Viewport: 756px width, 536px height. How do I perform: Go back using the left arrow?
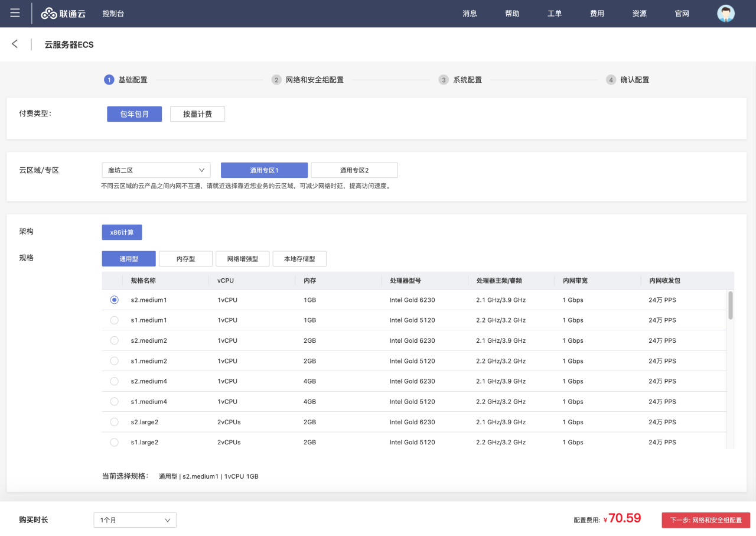15,44
